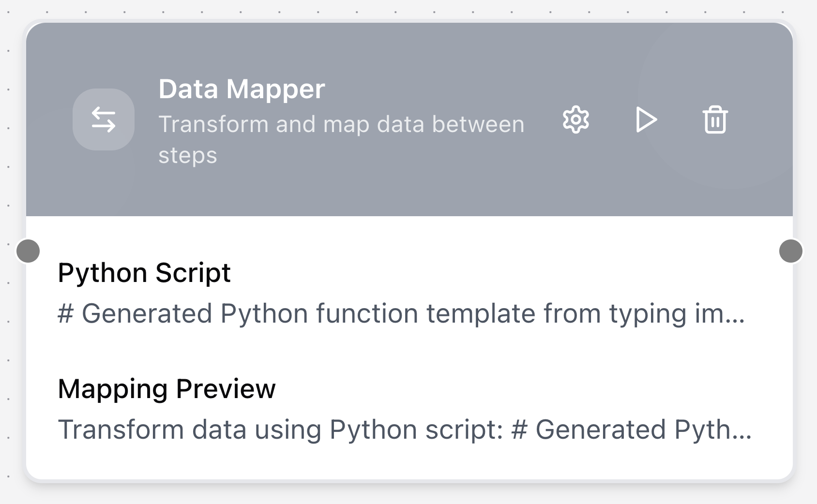Click the "Mapping Preview" field label
The image size is (817, 504).
pos(166,389)
